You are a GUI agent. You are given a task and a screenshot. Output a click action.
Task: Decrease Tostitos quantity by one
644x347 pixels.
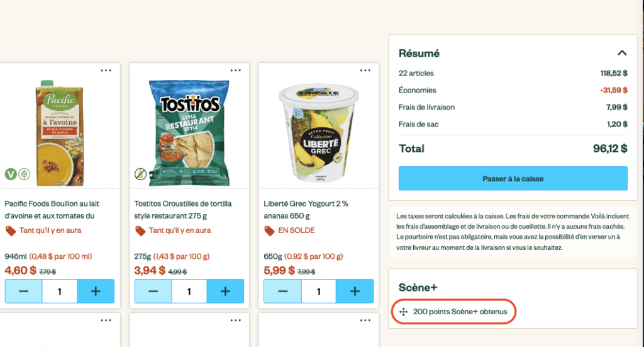(153, 292)
